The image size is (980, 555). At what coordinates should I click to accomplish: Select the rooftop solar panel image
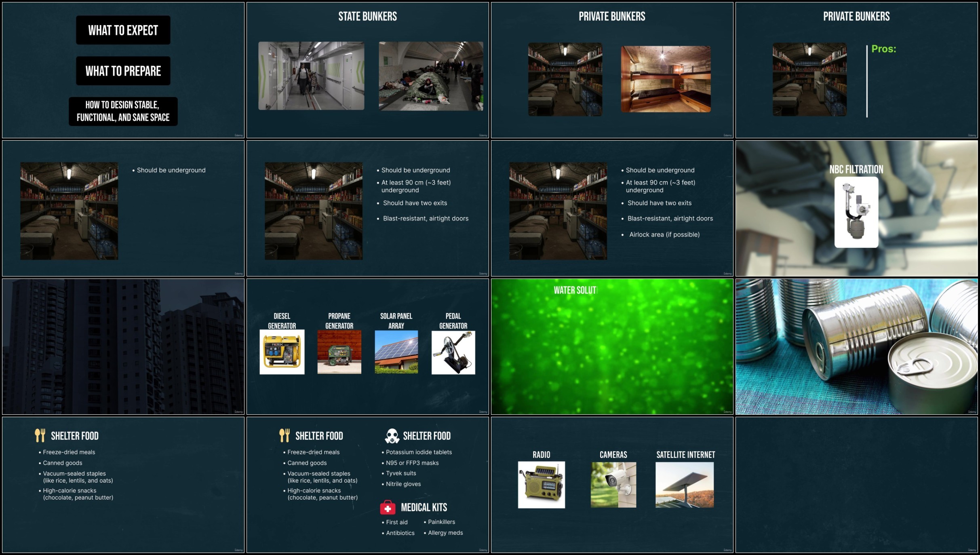[x=396, y=352]
